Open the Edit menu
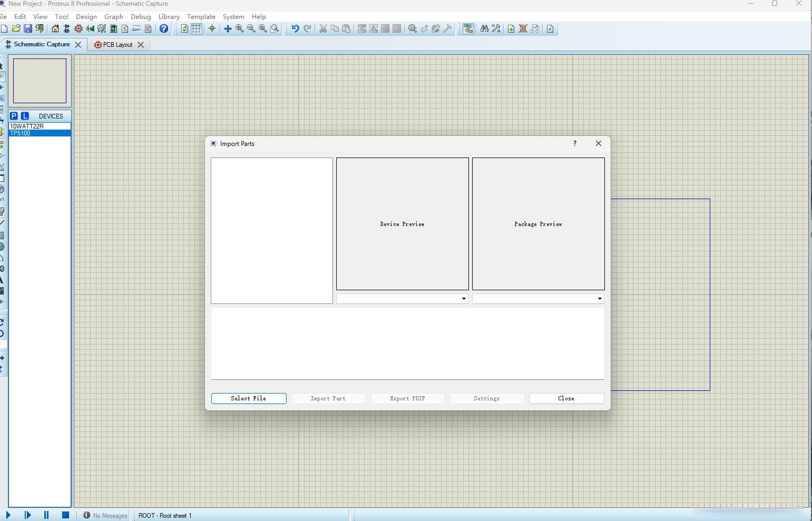This screenshot has height=521, width=812. pyautogui.click(x=20, y=16)
